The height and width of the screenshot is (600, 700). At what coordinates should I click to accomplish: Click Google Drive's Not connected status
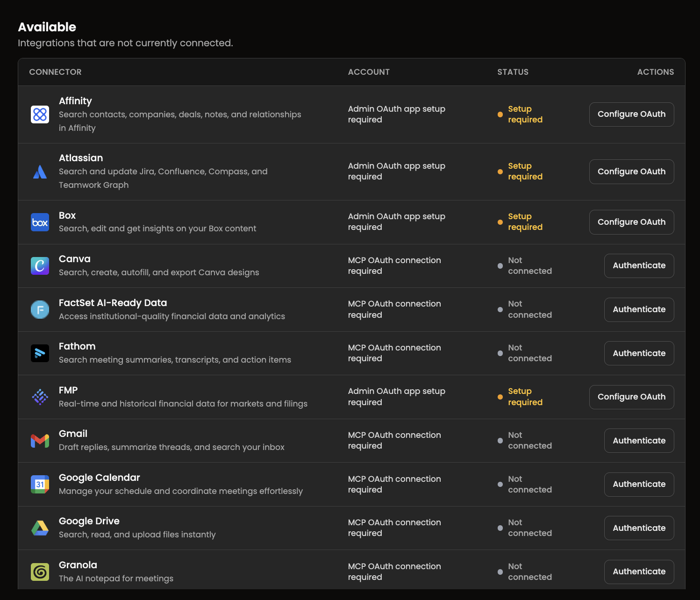tap(525, 528)
